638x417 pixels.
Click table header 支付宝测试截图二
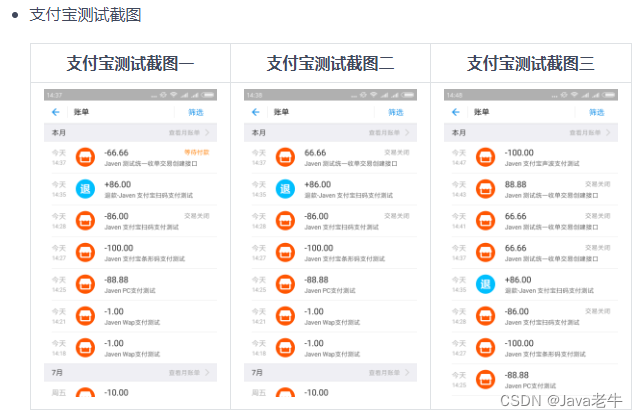pyautogui.click(x=330, y=63)
